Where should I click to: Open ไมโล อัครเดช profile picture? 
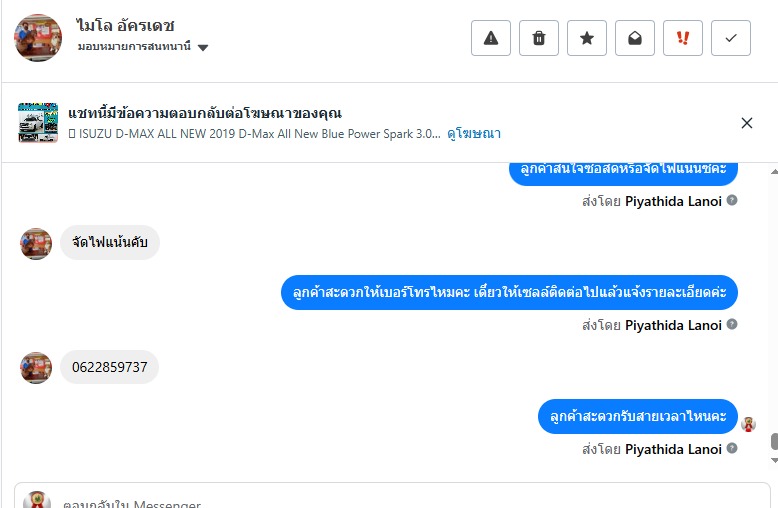click(x=38, y=38)
